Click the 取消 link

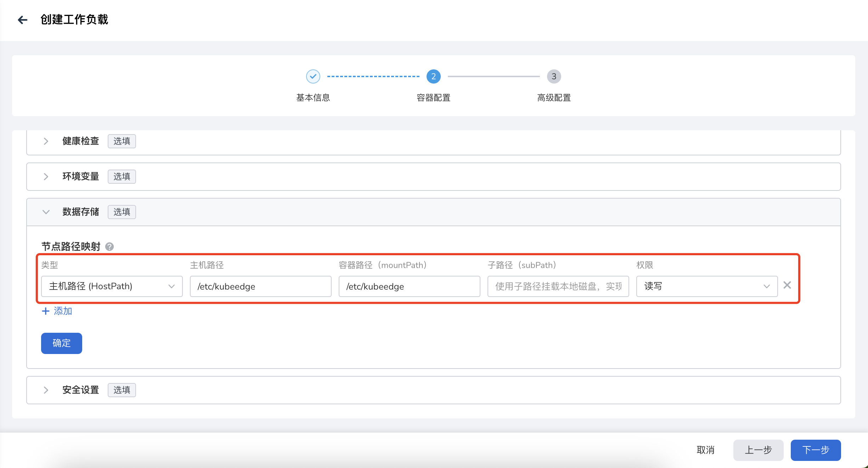(x=705, y=450)
